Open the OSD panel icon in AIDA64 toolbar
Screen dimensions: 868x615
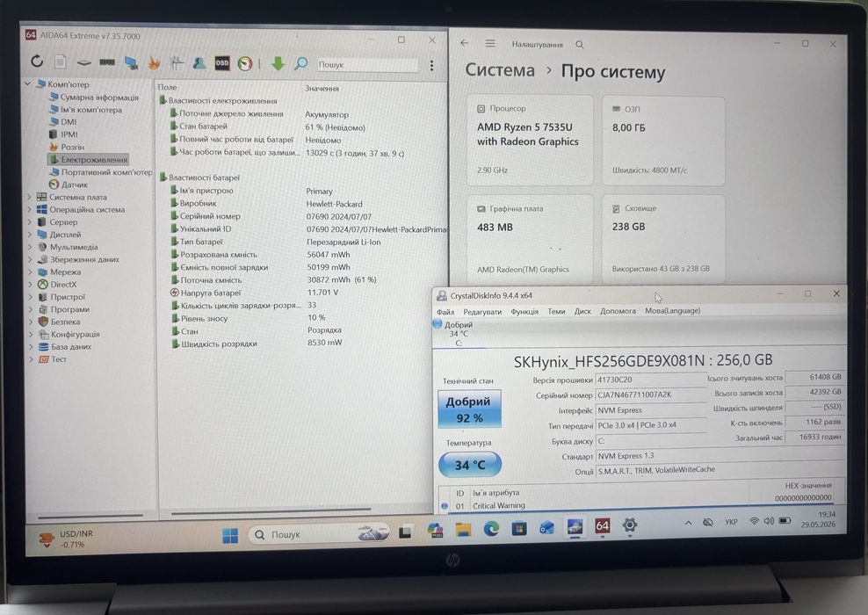click(x=222, y=63)
